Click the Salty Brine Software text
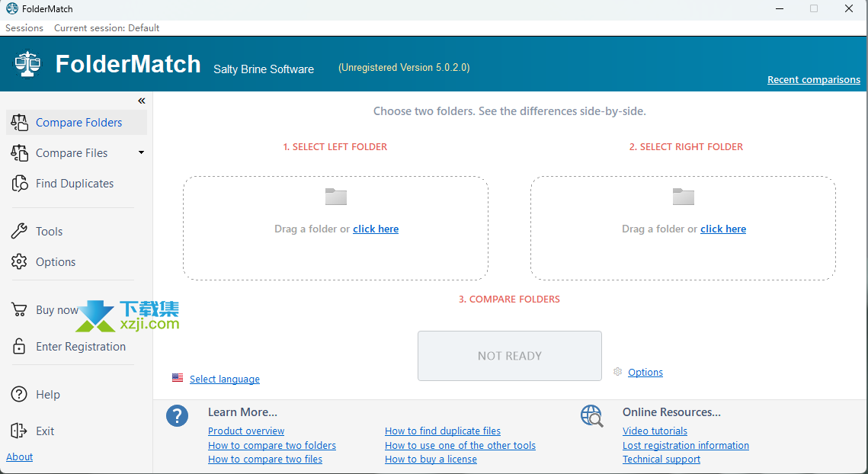The height and width of the screenshot is (474, 868). [264, 69]
